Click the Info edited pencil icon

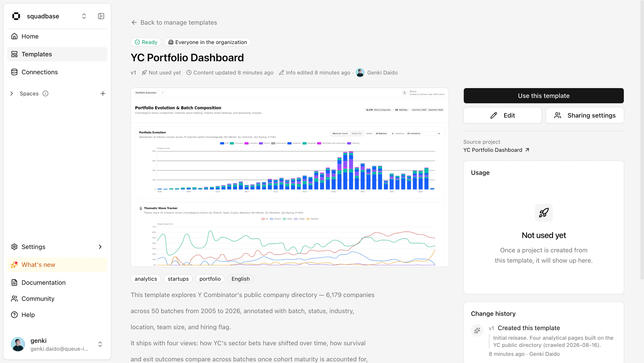281,73
